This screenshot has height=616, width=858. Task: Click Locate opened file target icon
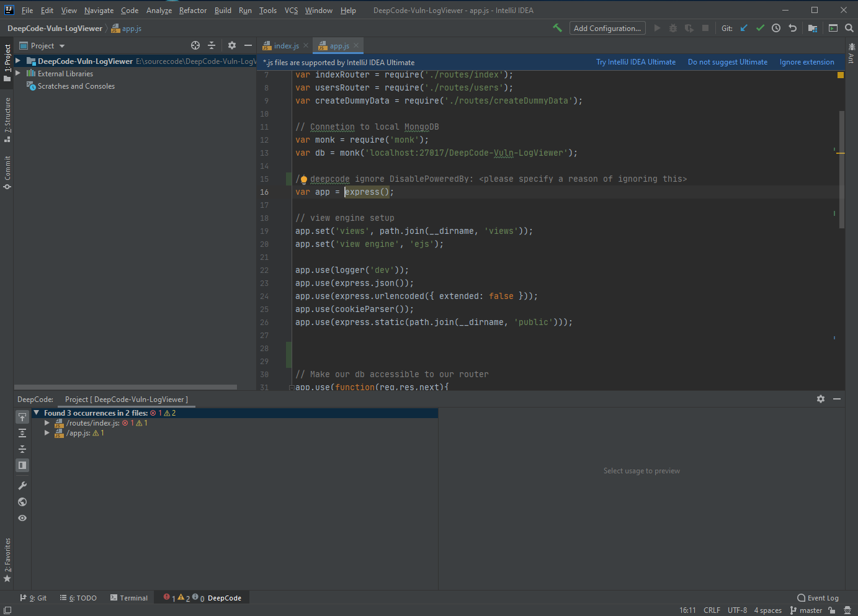[x=195, y=45]
